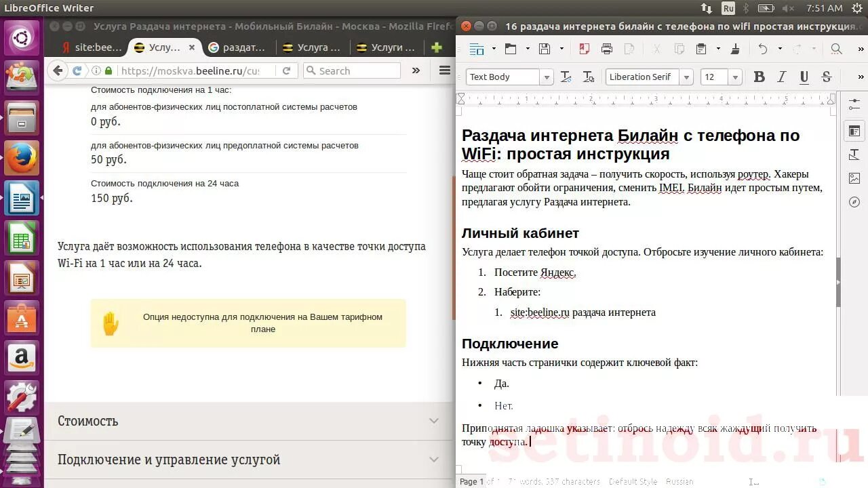Image resolution: width=868 pixels, height=488 pixels.
Task: Switch to the Yandex site:bee... Firefox tab
Action: pyautogui.click(x=92, y=47)
